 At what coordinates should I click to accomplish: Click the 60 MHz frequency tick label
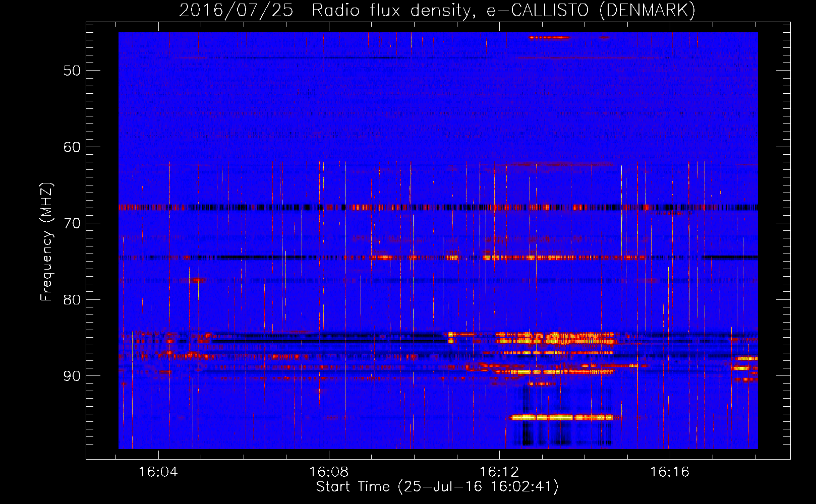(x=72, y=147)
